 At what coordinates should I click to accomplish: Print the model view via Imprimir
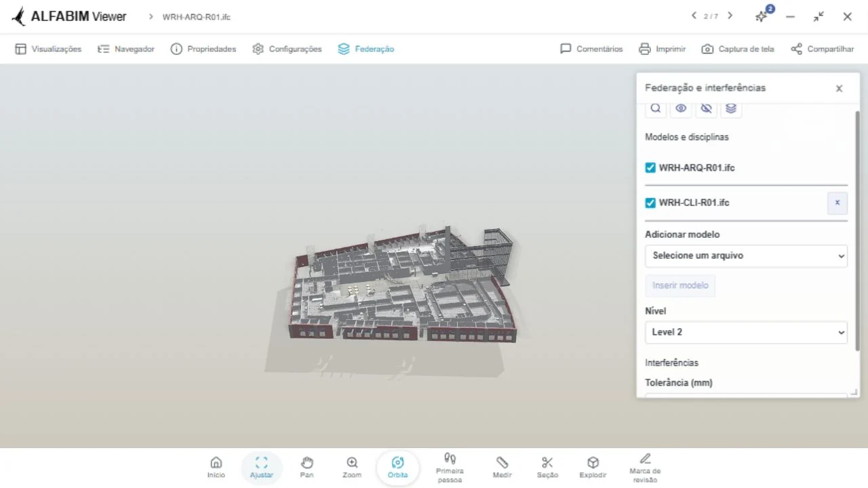[x=663, y=49]
